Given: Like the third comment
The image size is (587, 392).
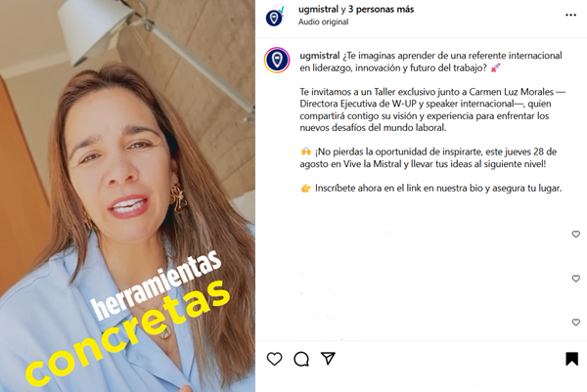Looking at the screenshot, I should tap(576, 322).
